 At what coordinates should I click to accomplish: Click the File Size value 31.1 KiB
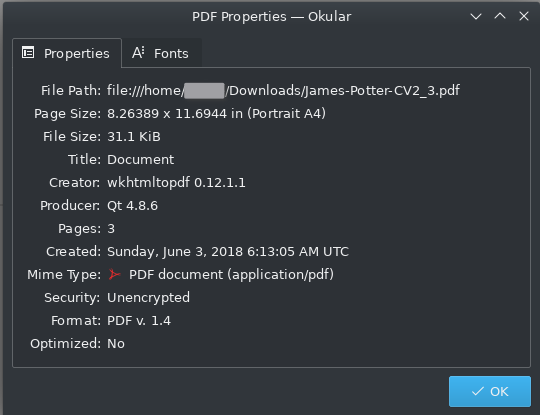[134, 136]
